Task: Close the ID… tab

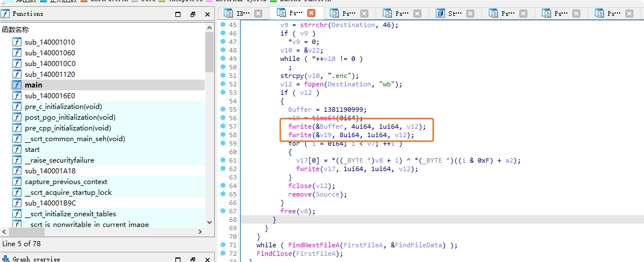Action: (x=258, y=13)
